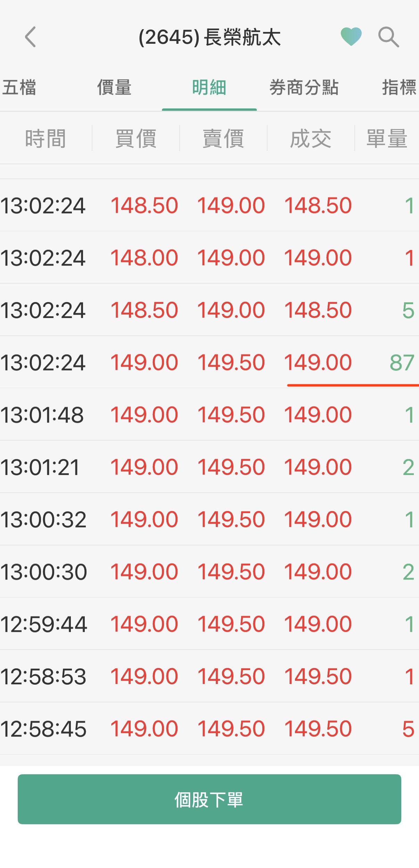Select the 13:01:48 trade row
Viewport: 419px width, 868px height.
click(209, 415)
